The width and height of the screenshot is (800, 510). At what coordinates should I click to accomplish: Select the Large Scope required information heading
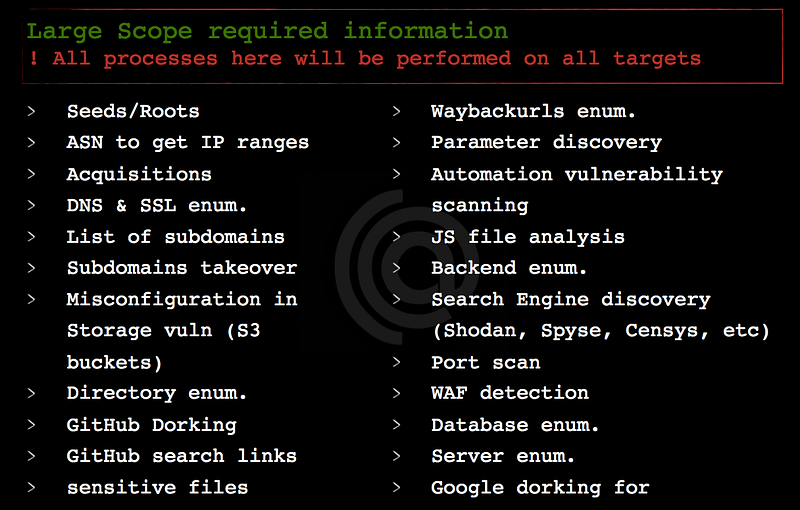pos(267,31)
